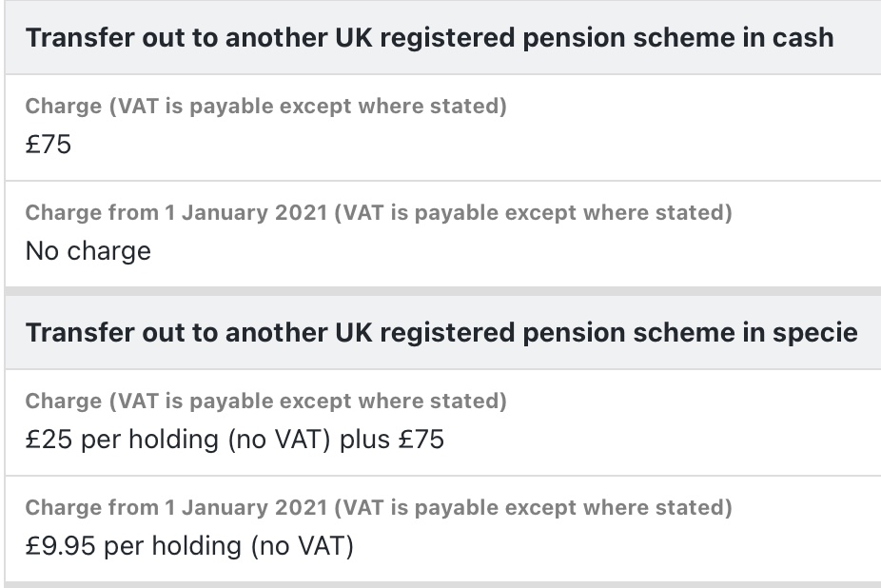Click 'Charge (VAT is payable...)' label under specie
The image size is (881, 588).
266,402
